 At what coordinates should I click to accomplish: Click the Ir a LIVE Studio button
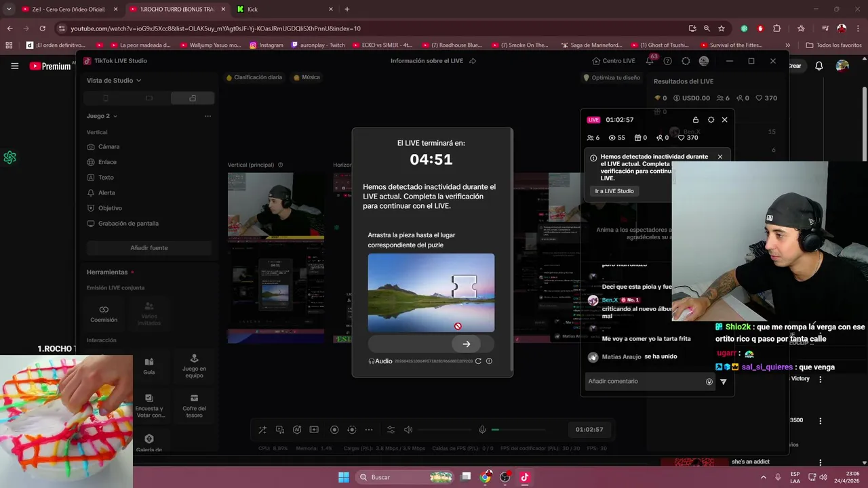coord(614,191)
